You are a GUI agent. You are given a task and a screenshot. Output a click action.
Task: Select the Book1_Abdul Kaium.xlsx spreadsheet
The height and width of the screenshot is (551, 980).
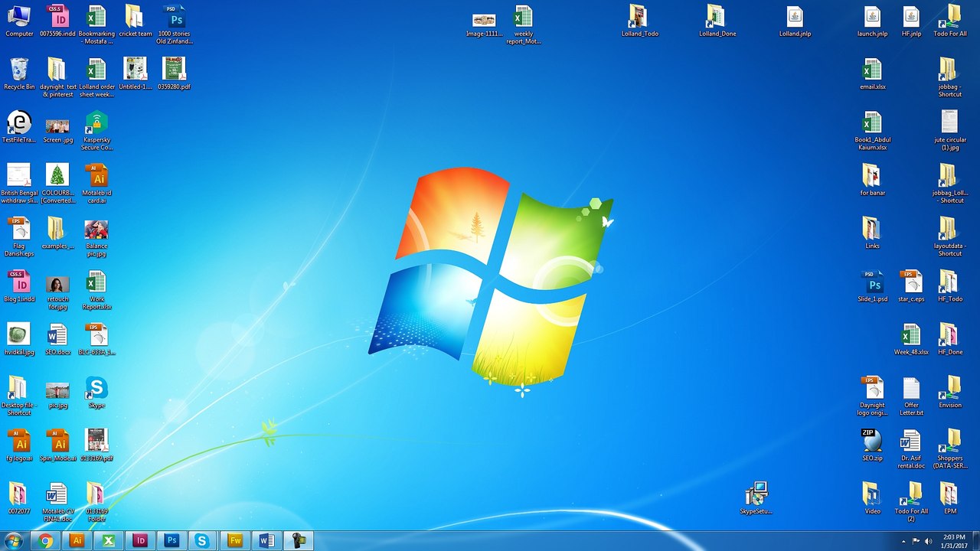click(x=872, y=130)
